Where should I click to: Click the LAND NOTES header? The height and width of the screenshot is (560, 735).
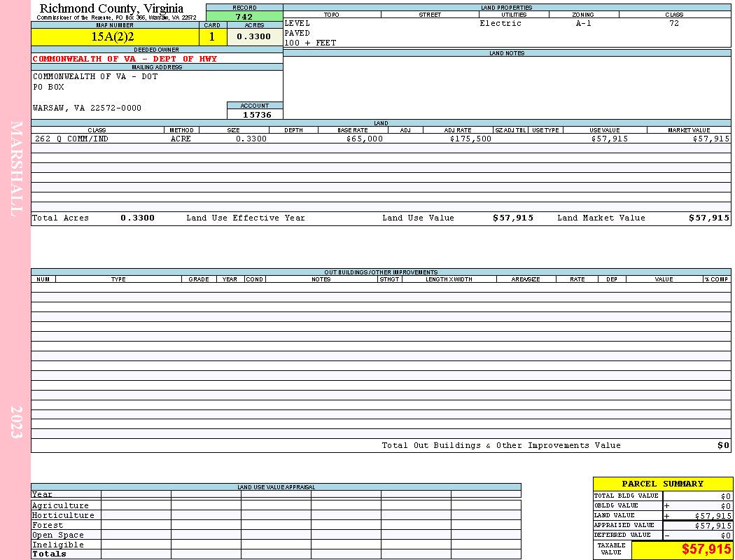[507, 53]
